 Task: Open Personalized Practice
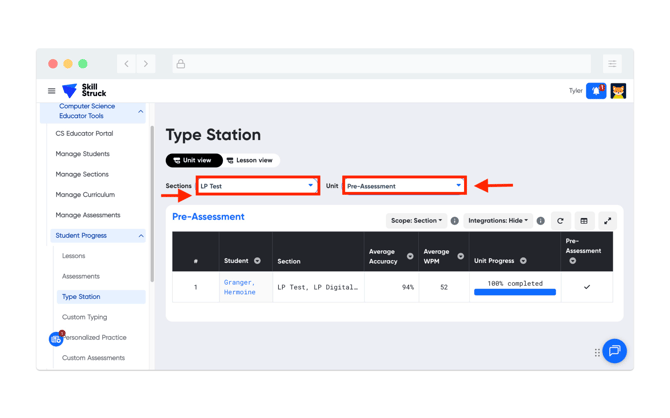[95, 337]
